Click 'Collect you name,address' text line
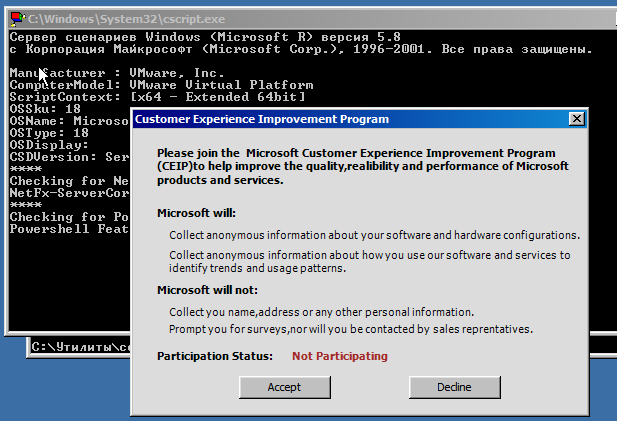The width and height of the screenshot is (617, 421). click(321, 312)
